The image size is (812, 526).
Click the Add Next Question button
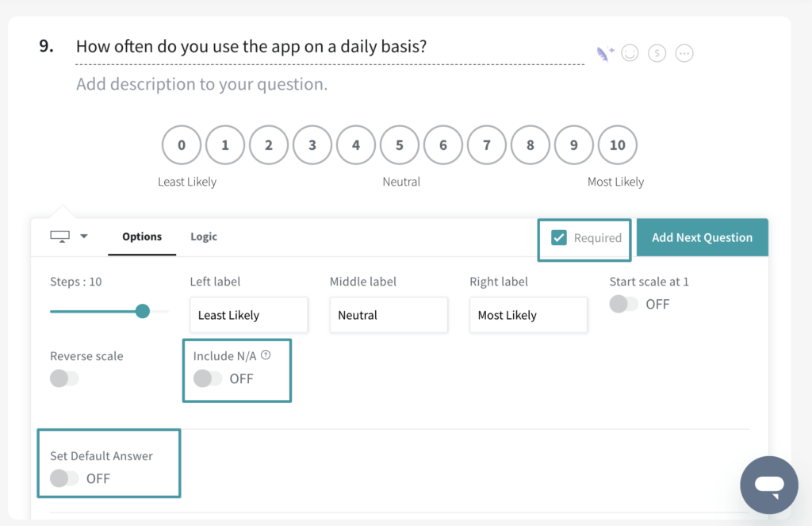pyautogui.click(x=702, y=236)
